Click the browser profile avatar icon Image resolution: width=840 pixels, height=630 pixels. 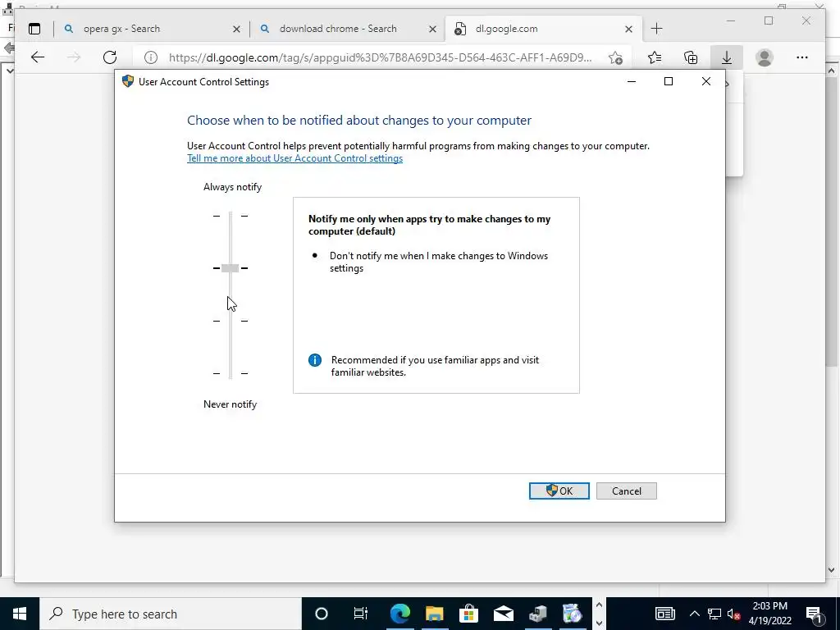(765, 57)
